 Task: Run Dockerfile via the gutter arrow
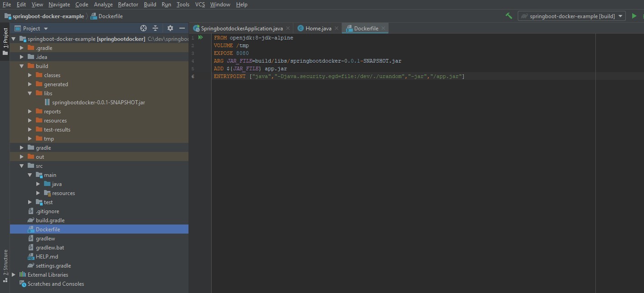click(200, 37)
